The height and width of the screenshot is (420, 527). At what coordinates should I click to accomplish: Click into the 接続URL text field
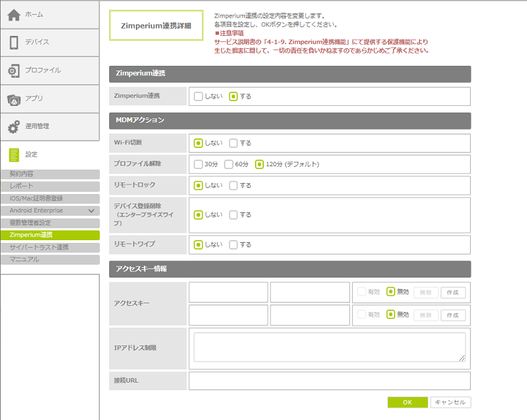(329, 381)
